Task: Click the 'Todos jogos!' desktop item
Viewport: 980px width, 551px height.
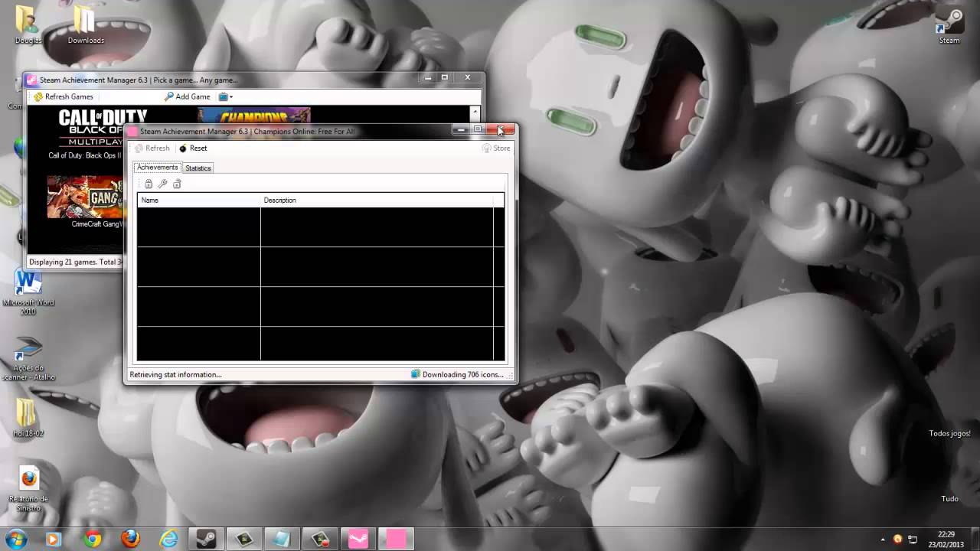Action: tap(949, 433)
